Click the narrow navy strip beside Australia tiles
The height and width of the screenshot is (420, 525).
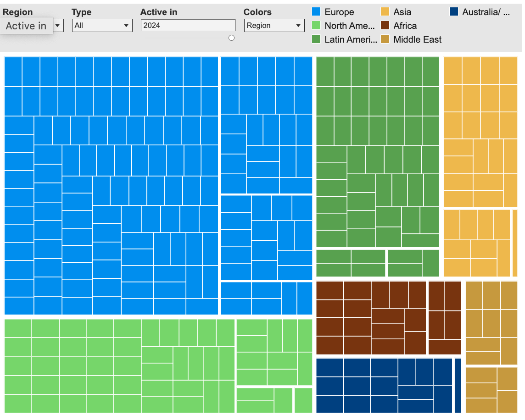coord(458,386)
